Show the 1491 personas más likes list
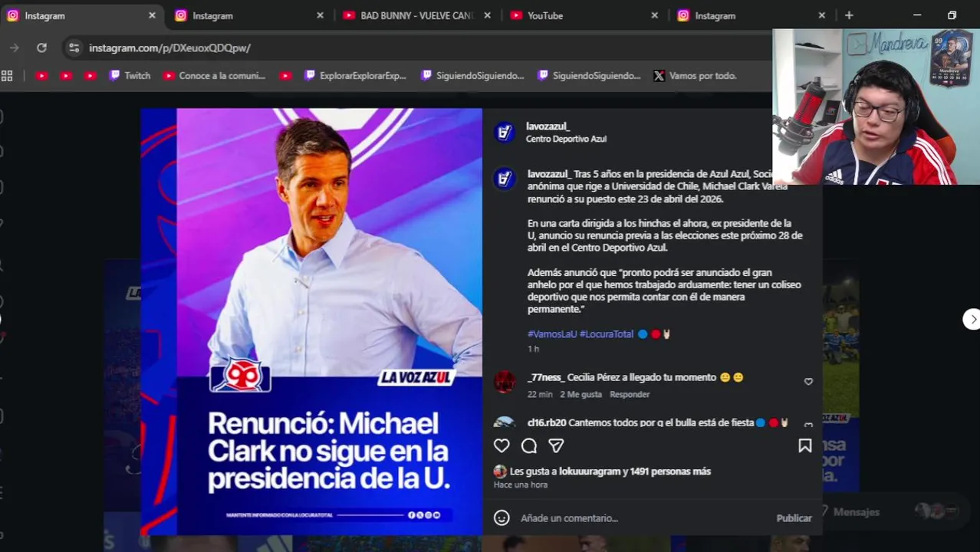This screenshot has width=980, height=552. click(x=670, y=472)
